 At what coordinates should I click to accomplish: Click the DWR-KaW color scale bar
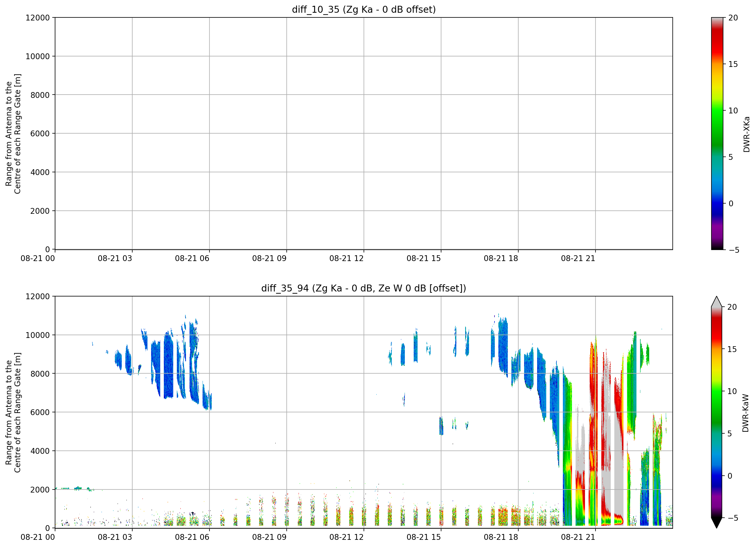click(x=716, y=412)
